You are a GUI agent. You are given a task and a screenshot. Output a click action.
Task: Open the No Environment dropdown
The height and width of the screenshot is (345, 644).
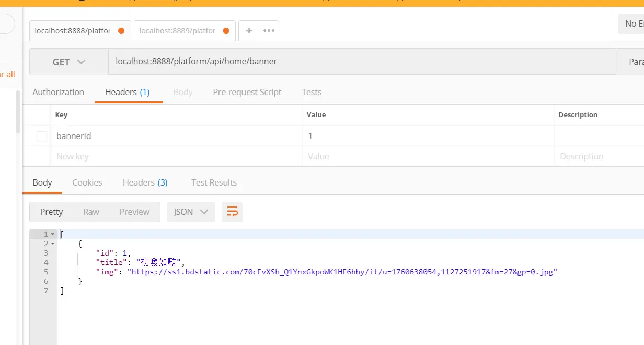[631, 24]
